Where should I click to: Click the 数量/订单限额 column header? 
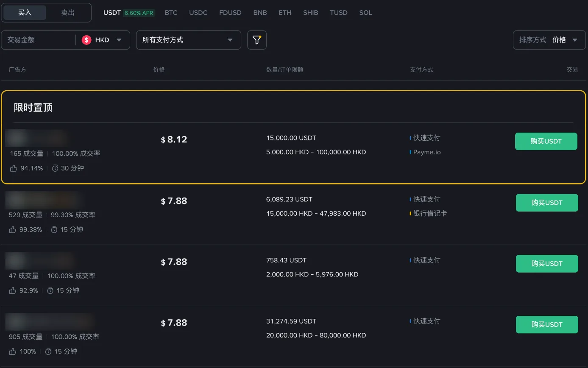point(284,70)
